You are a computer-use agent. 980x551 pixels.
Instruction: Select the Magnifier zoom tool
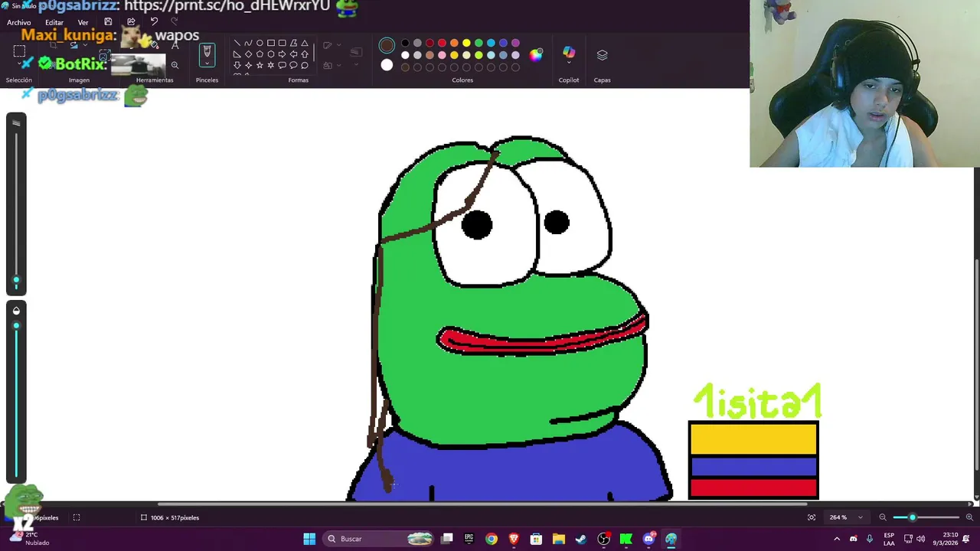coord(175,65)
